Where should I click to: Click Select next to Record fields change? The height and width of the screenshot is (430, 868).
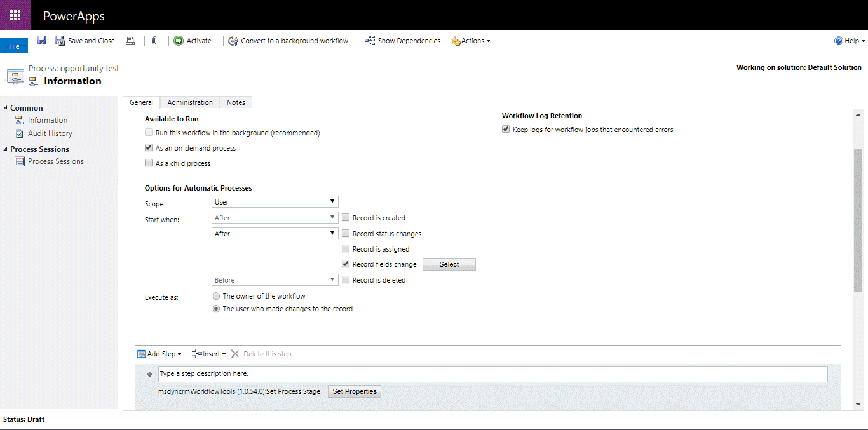coord(449,264)
